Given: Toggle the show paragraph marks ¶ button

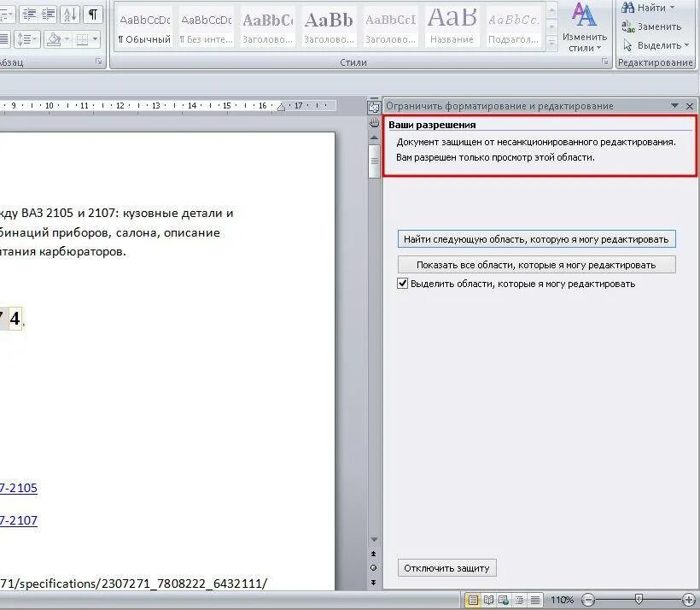Looking at the screenshot, I should tap(93, 15).
